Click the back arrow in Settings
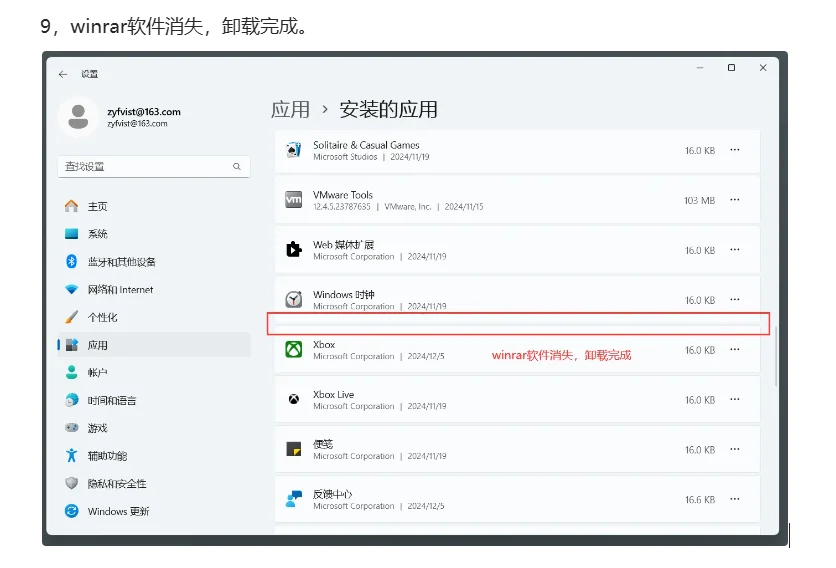The width and height of the screenshot is (836, 568). (63, 74)
